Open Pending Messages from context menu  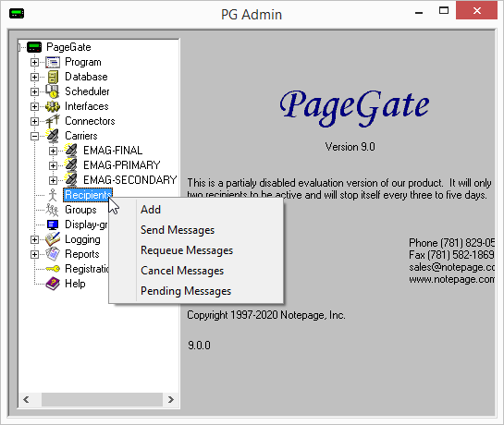point(196,291)
